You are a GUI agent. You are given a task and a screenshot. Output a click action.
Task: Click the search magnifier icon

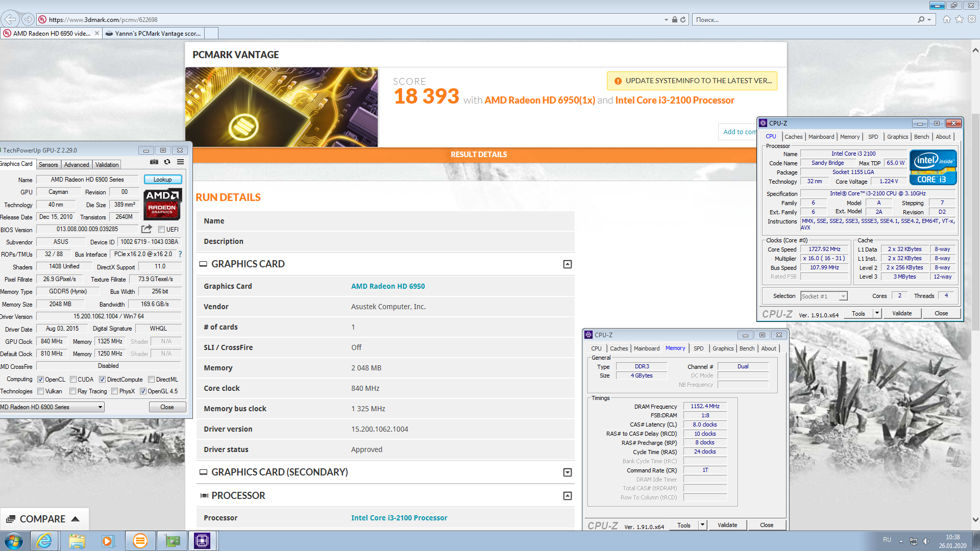921,19
